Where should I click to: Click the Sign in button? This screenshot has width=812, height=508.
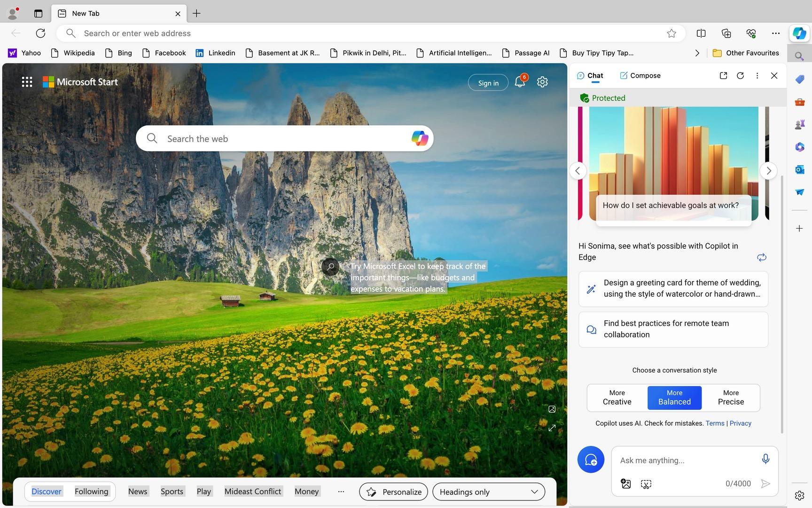pos(488,83)
